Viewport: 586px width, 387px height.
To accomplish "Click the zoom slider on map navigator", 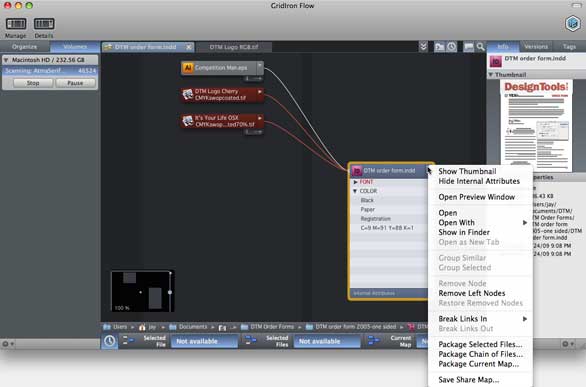I will pos(170,292).
